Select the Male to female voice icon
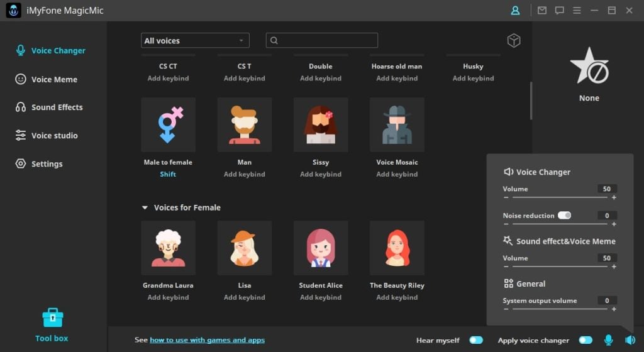Screen dimensions: 644x352 [168, 124]
